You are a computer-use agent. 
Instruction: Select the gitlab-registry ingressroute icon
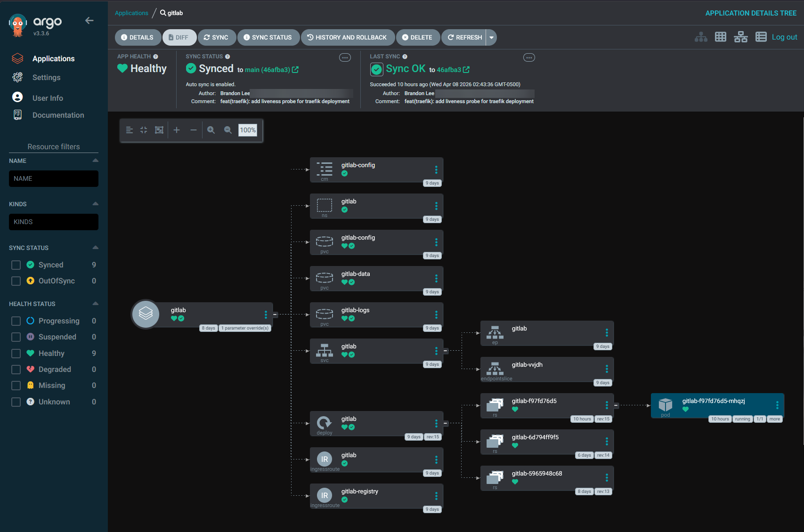325,495
